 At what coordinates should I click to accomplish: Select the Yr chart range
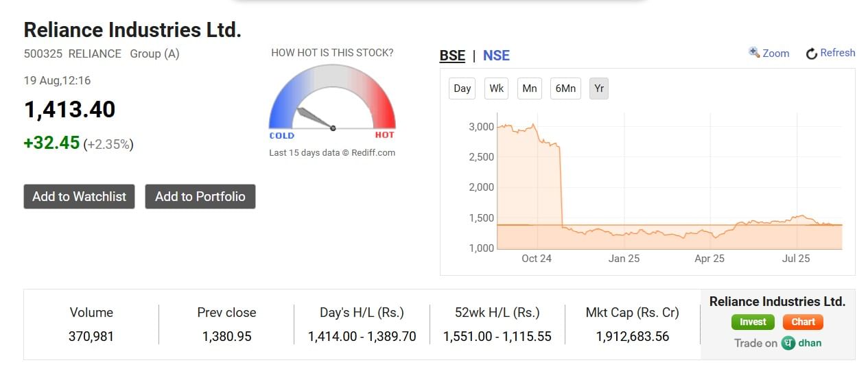[599, 88]
